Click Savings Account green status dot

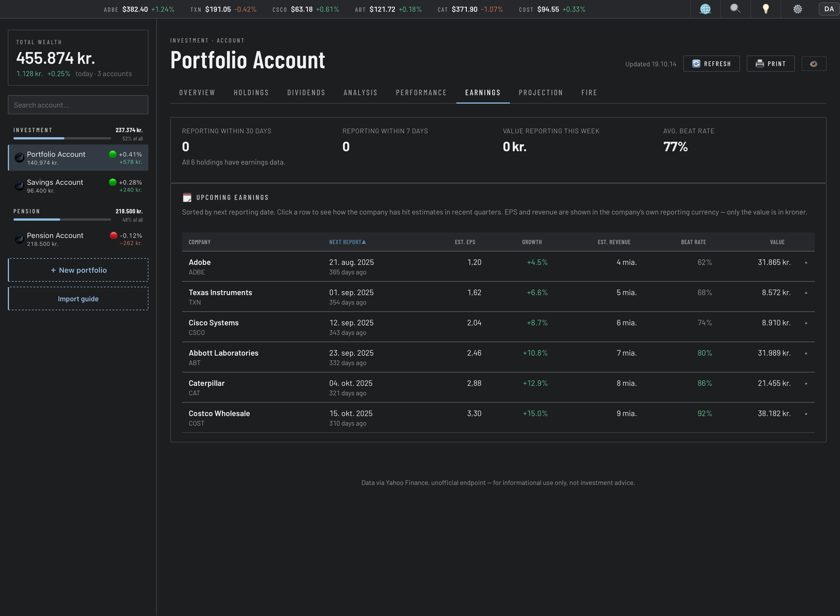coord(113,182)
